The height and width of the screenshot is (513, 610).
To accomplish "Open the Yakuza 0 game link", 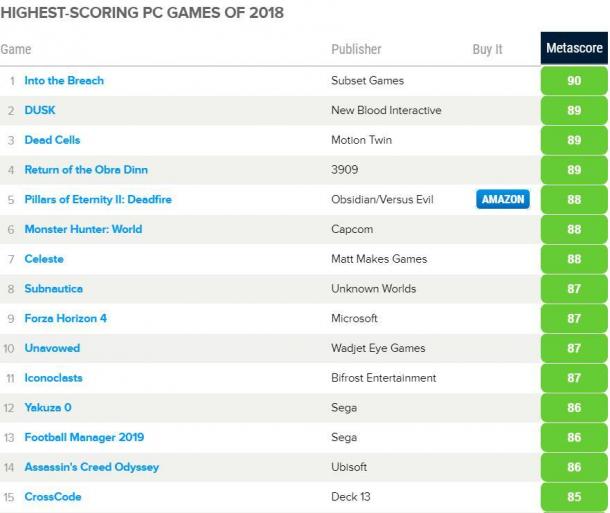I will click(48, 408).
